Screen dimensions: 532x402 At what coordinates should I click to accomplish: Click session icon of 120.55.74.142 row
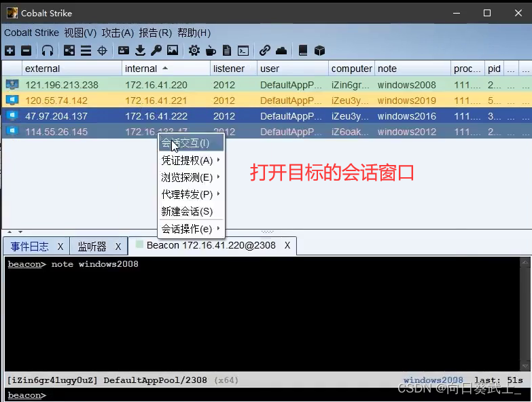12,100
